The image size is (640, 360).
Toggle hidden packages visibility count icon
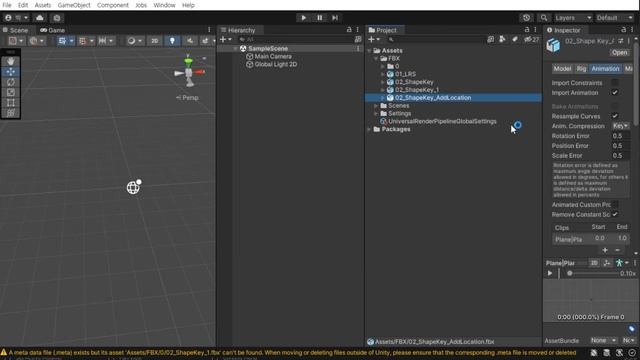pos(531,40)
